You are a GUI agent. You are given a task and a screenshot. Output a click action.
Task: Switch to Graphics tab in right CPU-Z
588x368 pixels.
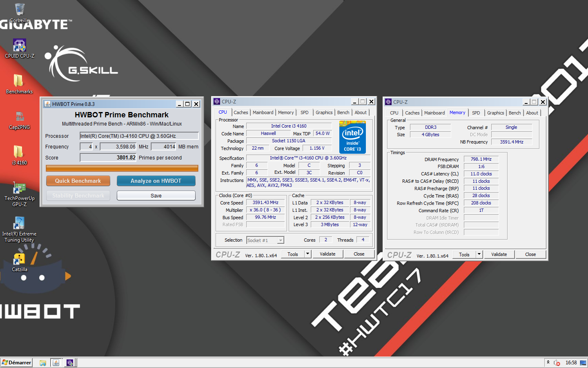496,113
